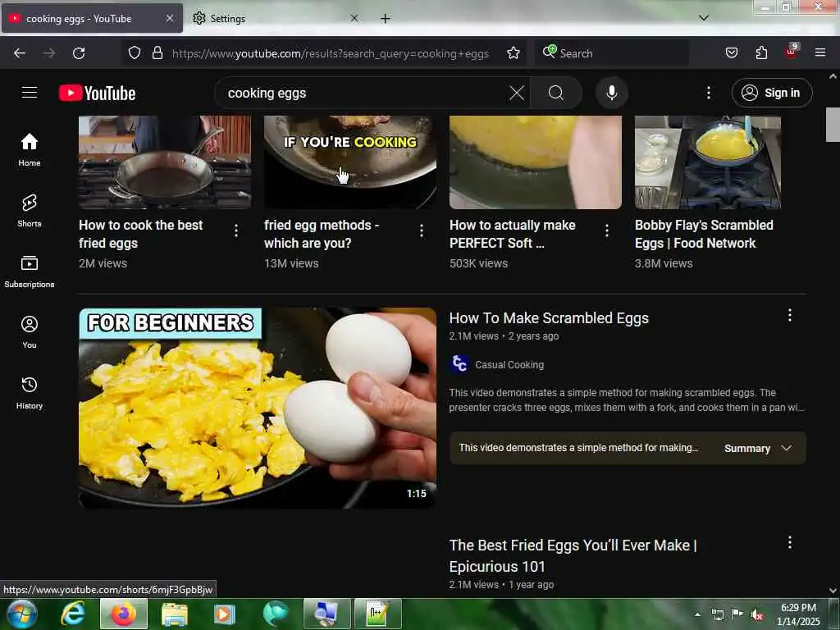This screenshot has width=840, height=630.
Task: Open a new tab with plus
Action: coord(385,19)
